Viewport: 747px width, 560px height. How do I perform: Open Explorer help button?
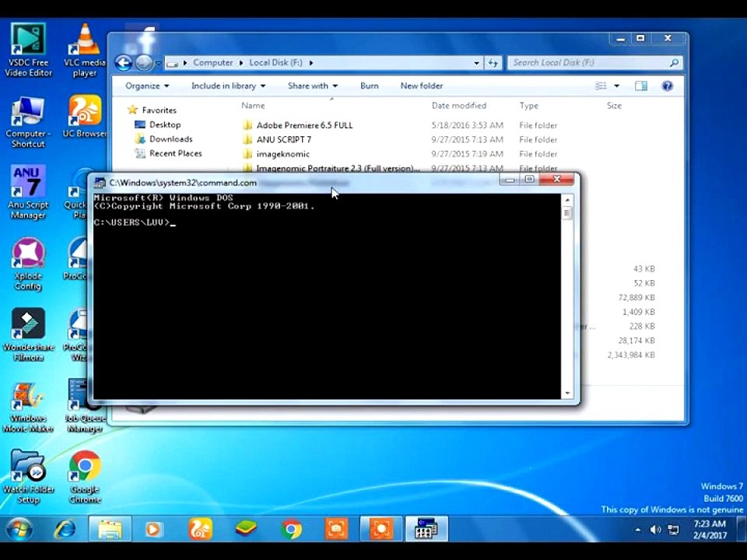667,86
